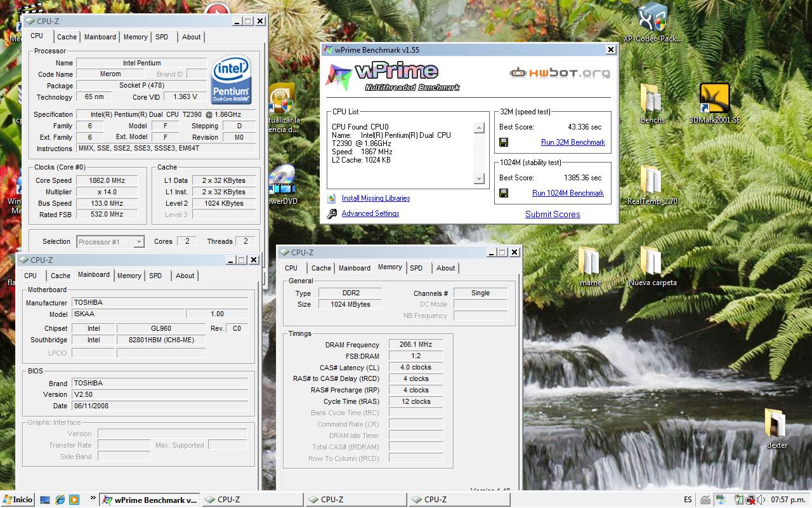Open SPD tab in top CPU-Z window
The height and width of the screenshot is (508, 812).
pyautogui.click(x=162, y=37)
